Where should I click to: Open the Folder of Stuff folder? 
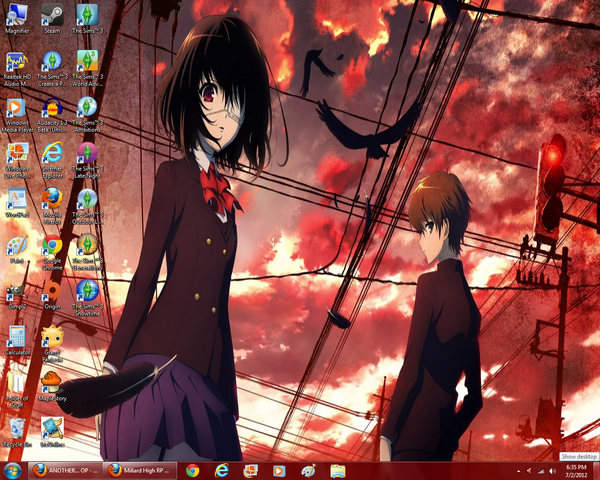[x=17, y=390]
